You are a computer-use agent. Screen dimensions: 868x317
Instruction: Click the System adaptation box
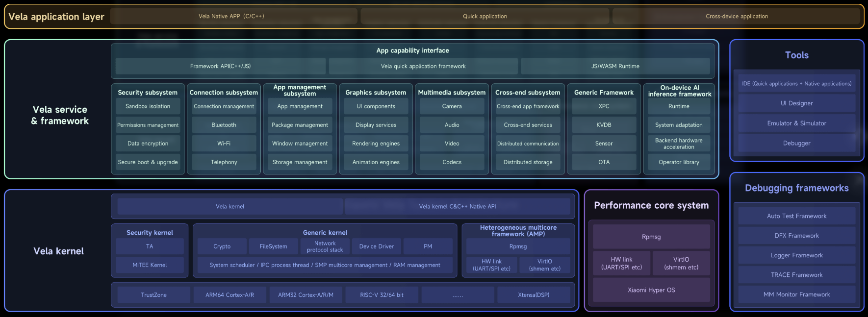click(x=679, y=125)
